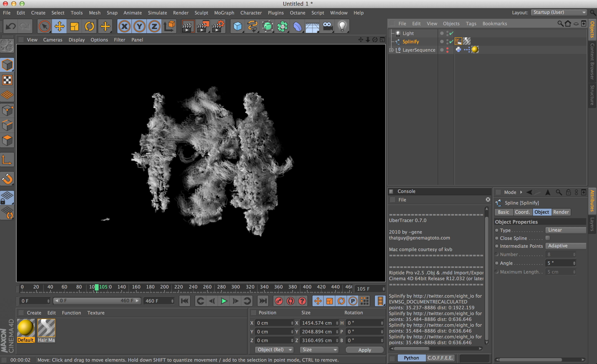Screen dimensions: 597x364
Task: Open the Object (Rel) coordinate dropdown
Action: tap(274, 350)
